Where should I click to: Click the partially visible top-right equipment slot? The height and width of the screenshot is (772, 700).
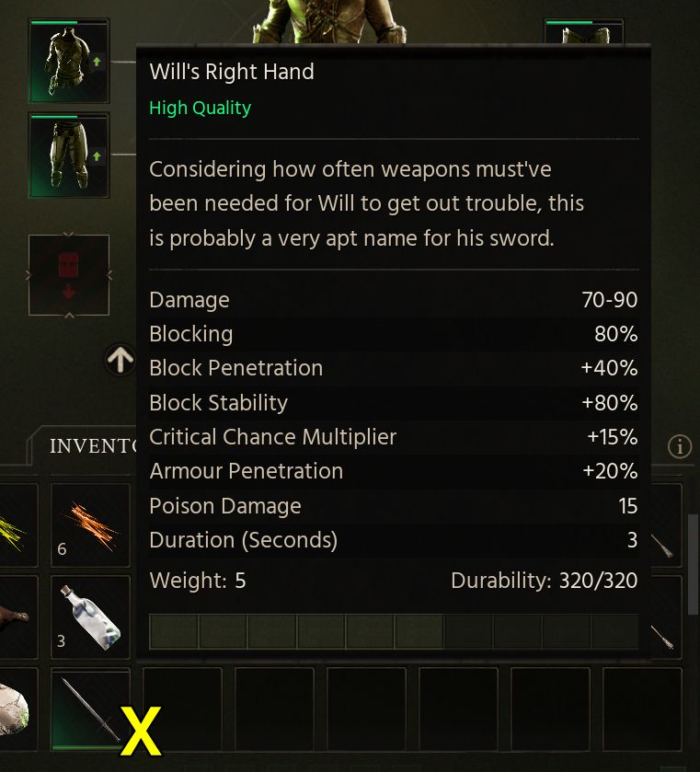pos(584,31)
